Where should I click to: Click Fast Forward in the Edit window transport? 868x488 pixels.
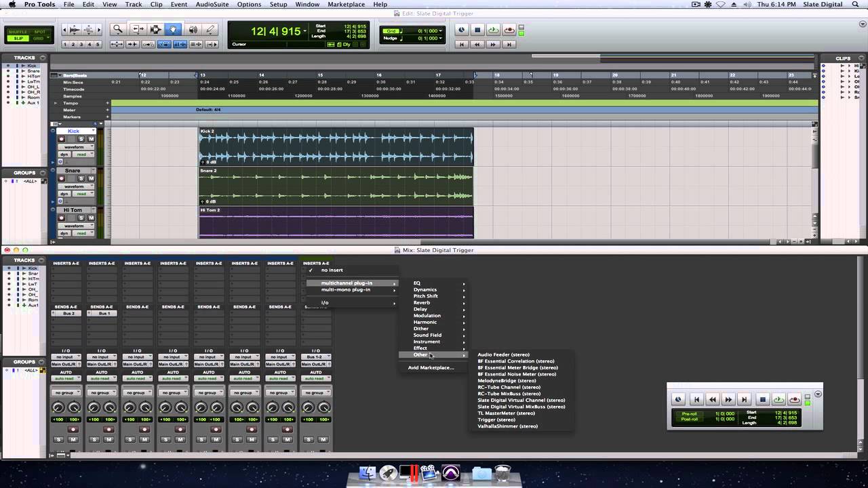click(x=493, y=44)
